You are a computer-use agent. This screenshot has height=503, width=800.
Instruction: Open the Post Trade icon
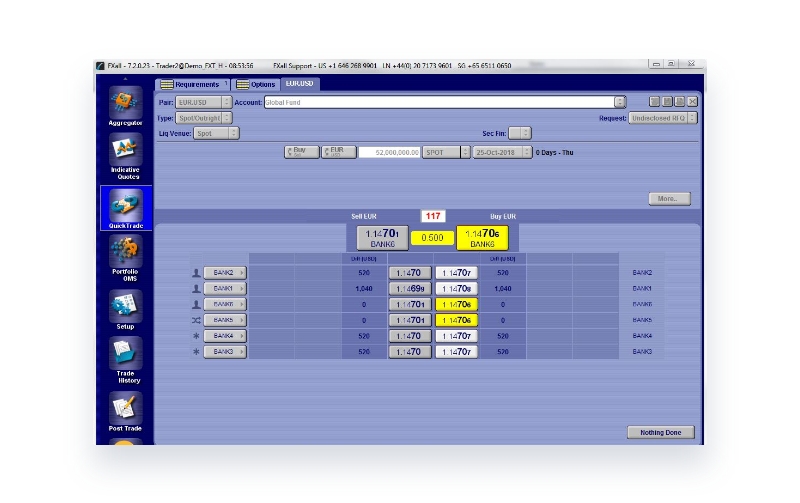125,407
